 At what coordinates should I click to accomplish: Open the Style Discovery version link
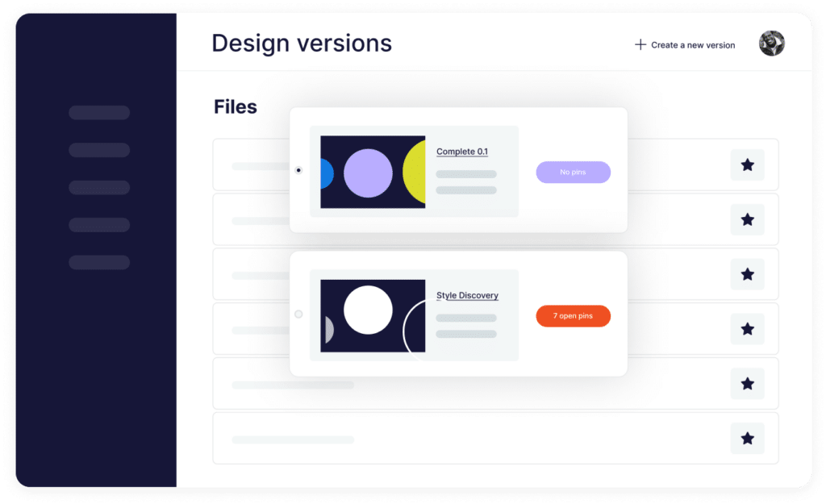click(x=467, y=296)
